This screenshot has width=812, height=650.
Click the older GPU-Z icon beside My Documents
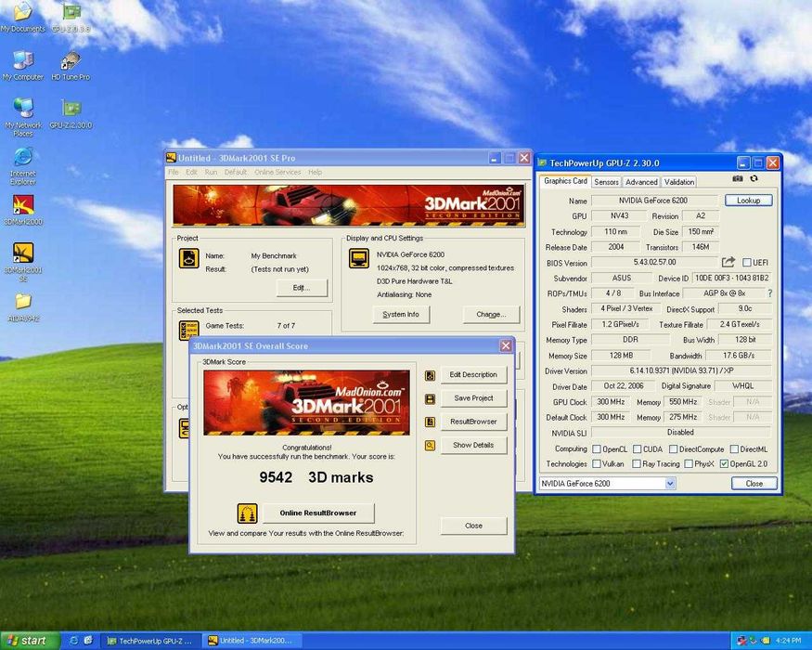point(71,17)
